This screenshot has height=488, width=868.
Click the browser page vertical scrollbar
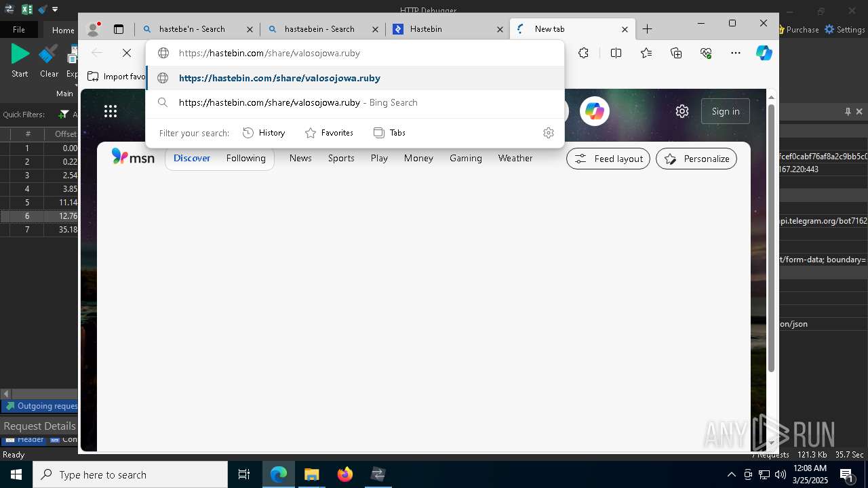[771, 237]
